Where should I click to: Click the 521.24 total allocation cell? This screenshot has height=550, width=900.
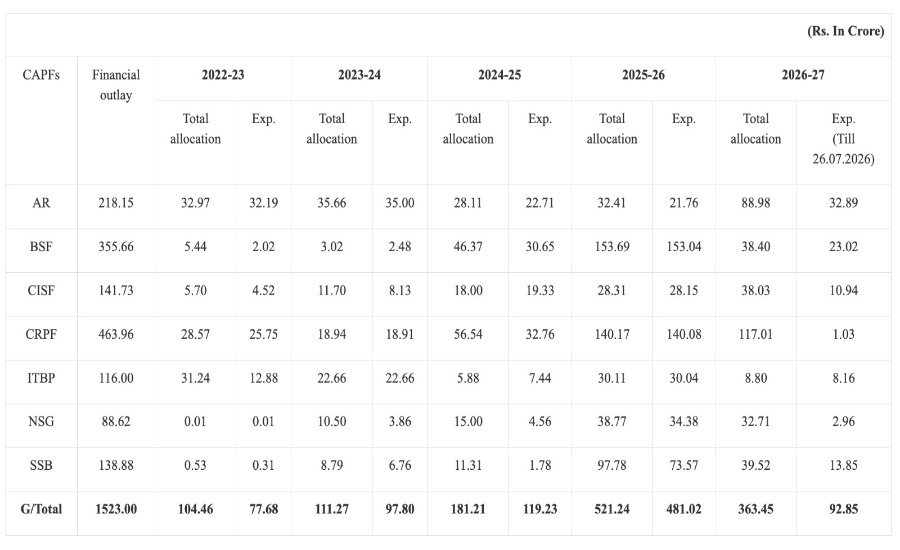612,509
